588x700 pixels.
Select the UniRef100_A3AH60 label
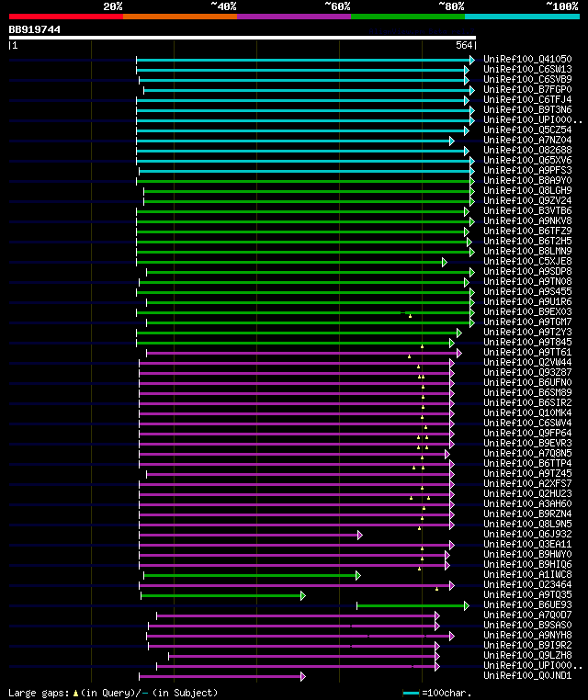(527, 503)
